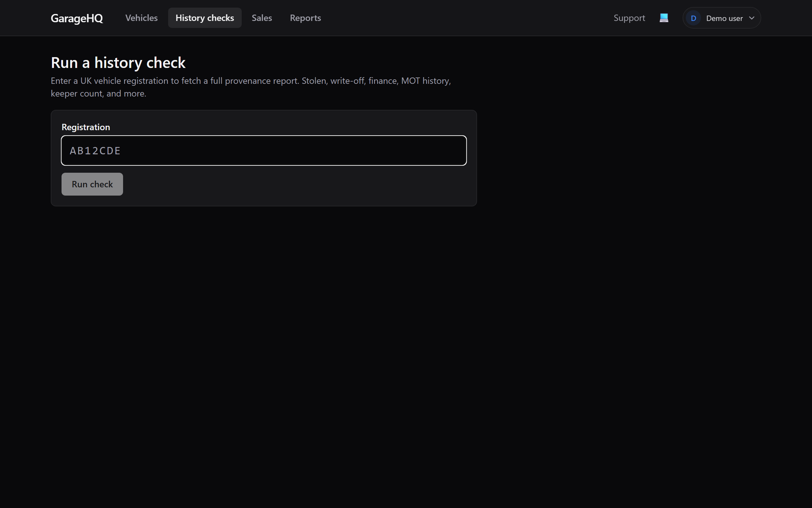
Task: Focus the Registration input field
Action: click(264, 150)
